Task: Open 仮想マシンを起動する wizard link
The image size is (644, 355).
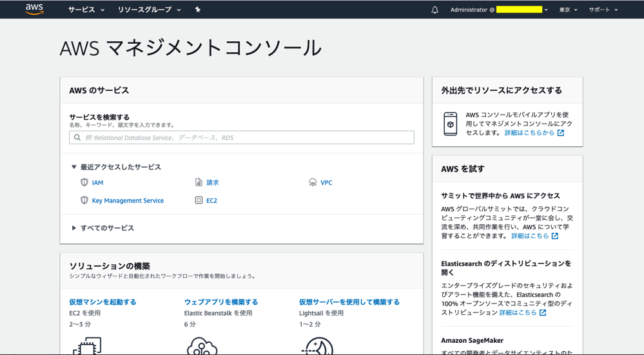Action: 102,302
